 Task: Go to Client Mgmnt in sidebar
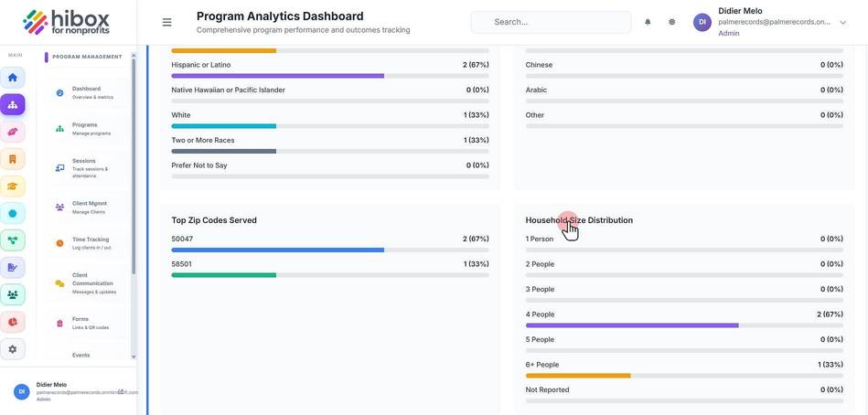[89, 207]
